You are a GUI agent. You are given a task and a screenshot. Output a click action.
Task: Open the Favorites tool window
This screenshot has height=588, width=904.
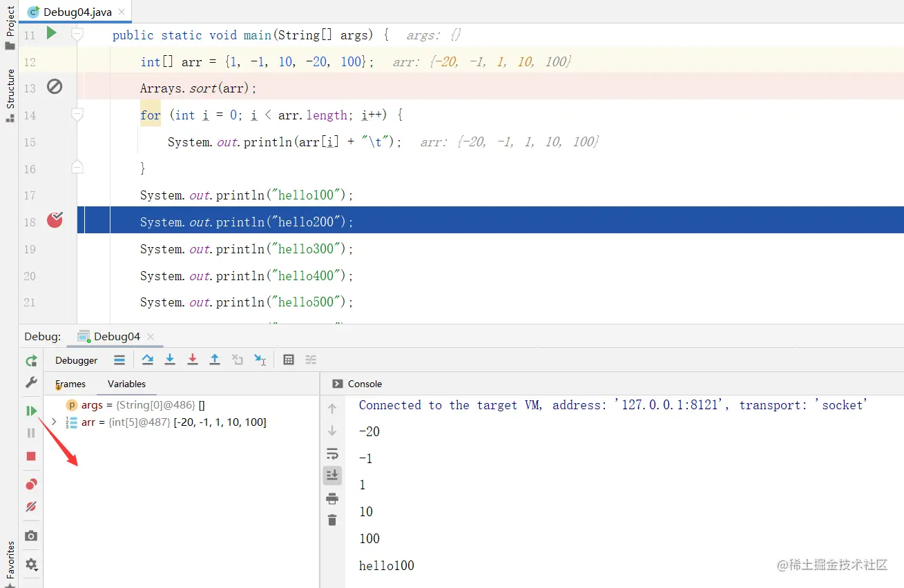(10, 565)
